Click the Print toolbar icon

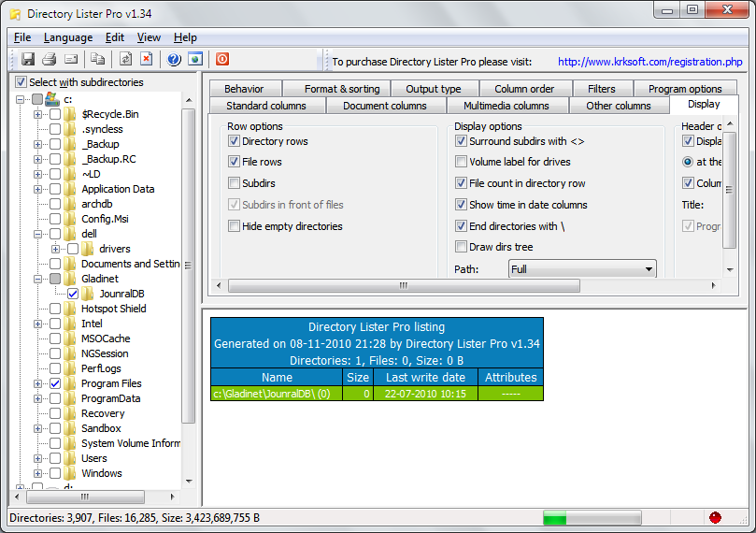click(x=50, y=59)
